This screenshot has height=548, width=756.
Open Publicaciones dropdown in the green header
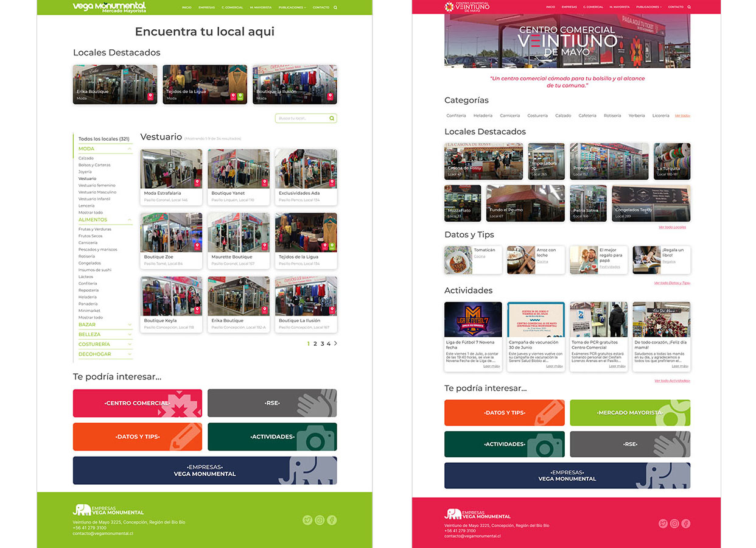coord(293,7)
